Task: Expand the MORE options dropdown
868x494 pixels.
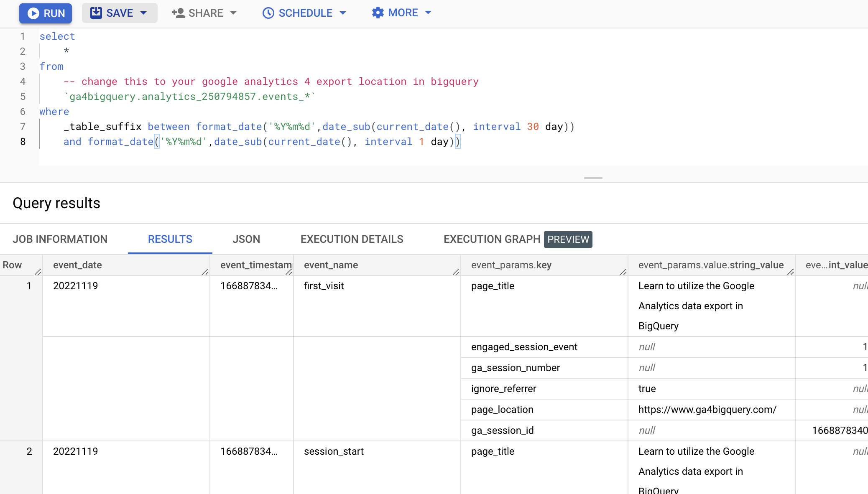Action: click(429, 13)
